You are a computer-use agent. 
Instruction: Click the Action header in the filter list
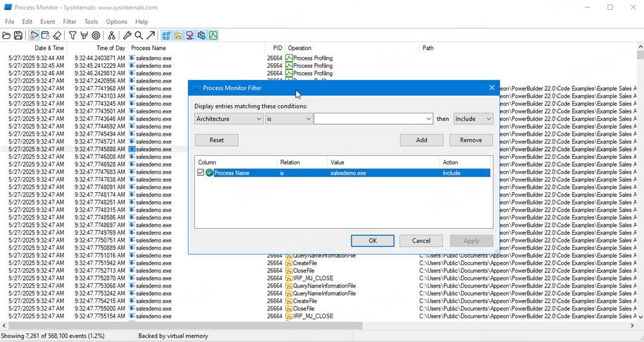point(466,163)
